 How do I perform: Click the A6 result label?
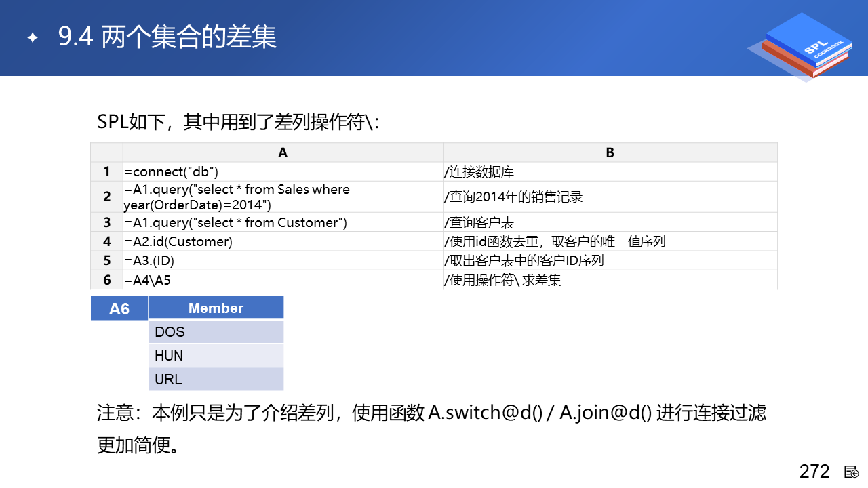pos(119,309)
